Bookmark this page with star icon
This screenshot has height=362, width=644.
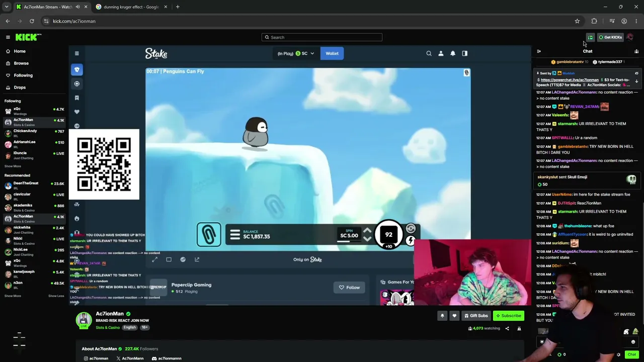(577, 21)
